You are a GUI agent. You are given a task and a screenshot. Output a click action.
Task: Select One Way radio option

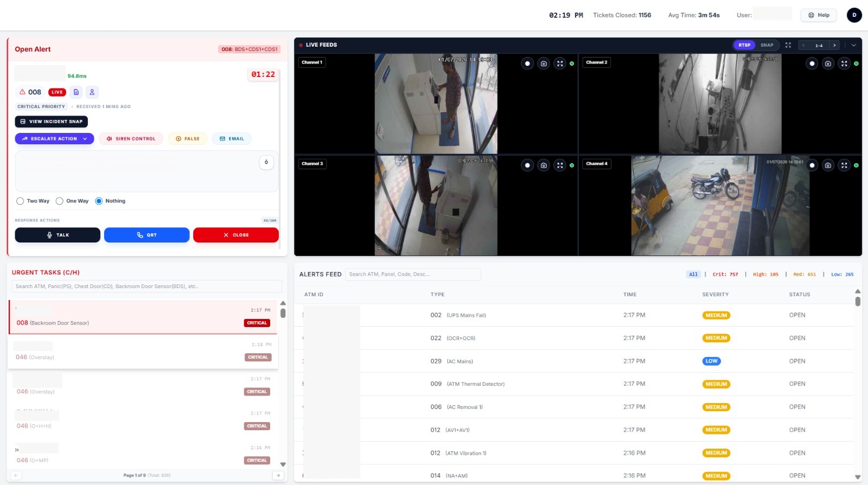[60, 201]
